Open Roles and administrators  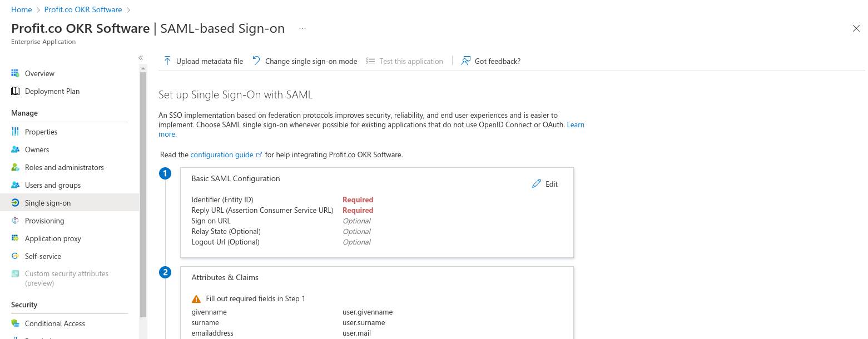(70, 167)
